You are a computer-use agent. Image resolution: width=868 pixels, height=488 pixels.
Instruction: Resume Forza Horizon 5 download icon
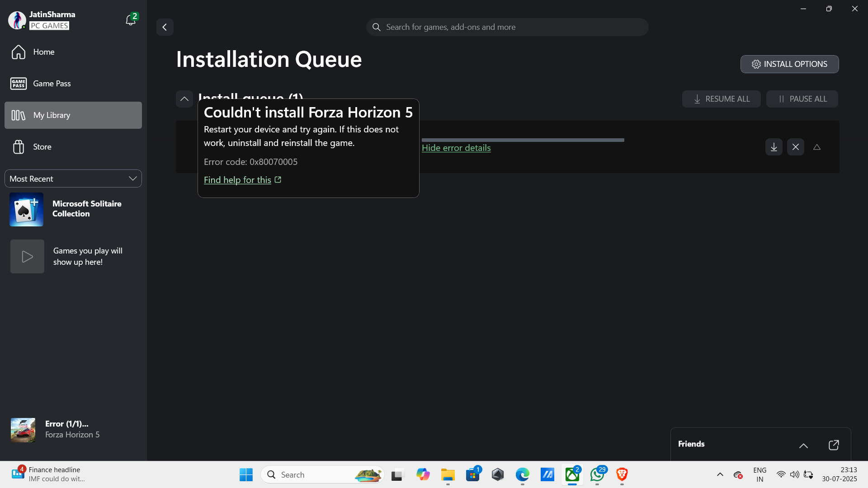tap(774, 147)
